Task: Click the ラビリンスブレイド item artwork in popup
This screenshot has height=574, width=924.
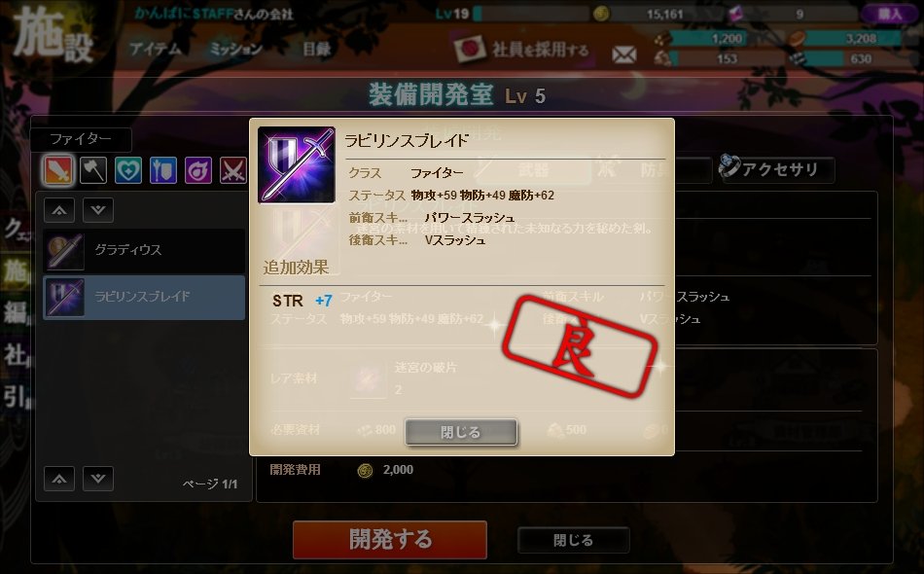Action: (x=297, y=165)
